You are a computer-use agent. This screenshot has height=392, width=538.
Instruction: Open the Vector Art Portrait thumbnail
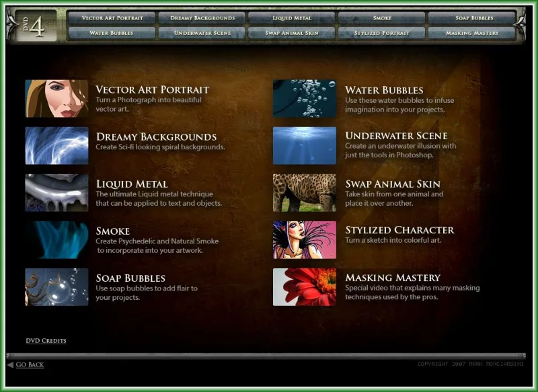56,98
